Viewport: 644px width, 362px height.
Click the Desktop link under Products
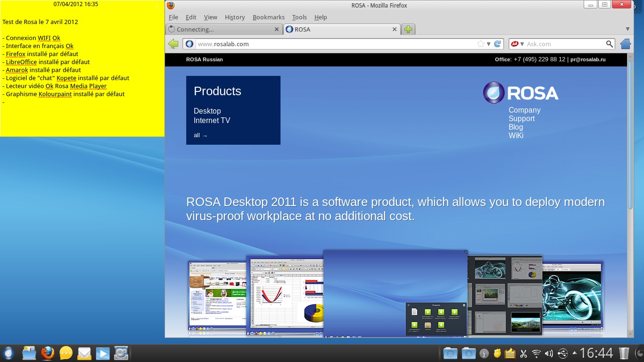click(x=207, y=111)
